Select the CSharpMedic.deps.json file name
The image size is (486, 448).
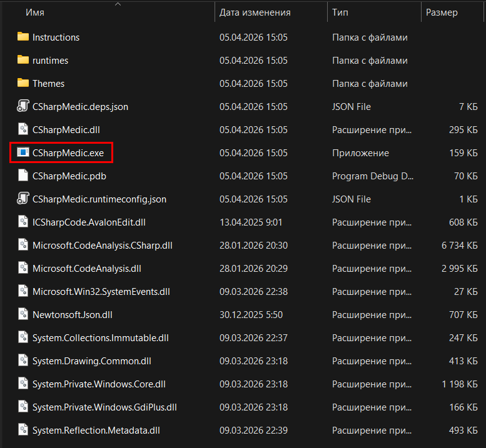point(80,106)
